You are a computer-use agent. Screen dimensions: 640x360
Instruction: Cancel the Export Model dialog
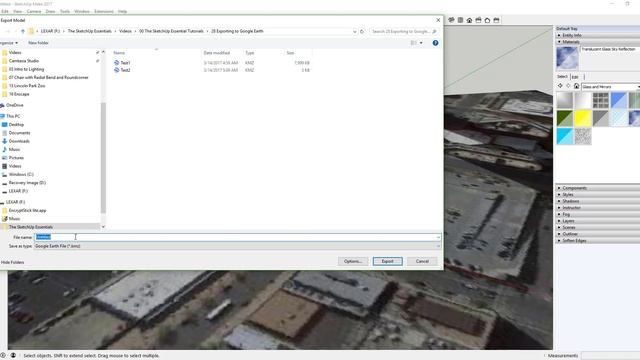click(422, 261)
